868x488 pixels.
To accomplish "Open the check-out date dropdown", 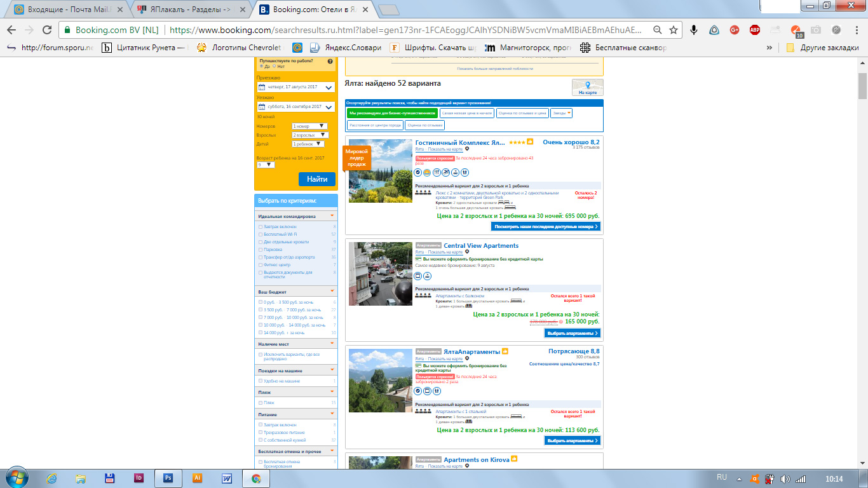I will [295, 107].
